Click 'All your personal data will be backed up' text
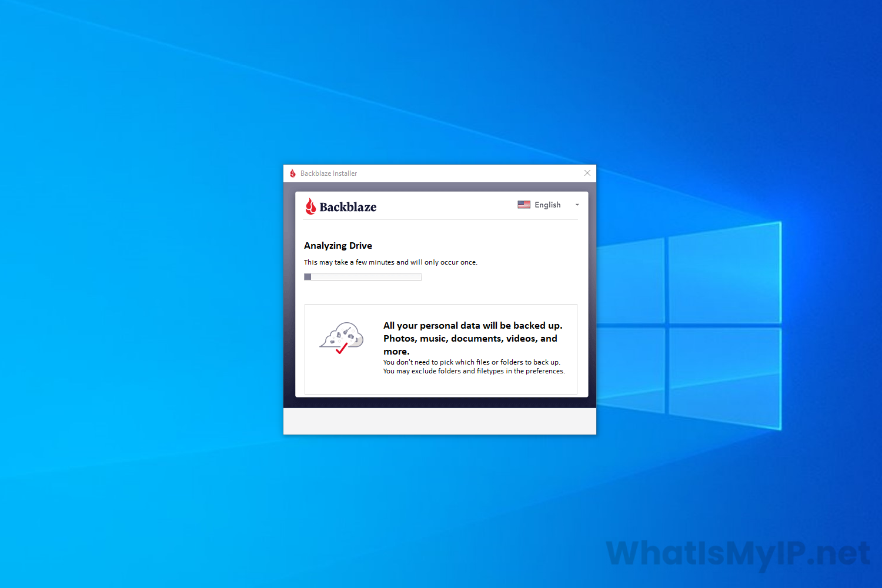Viewport: 882px width, 588px height. pyautogui.click(x=473, y=326)
